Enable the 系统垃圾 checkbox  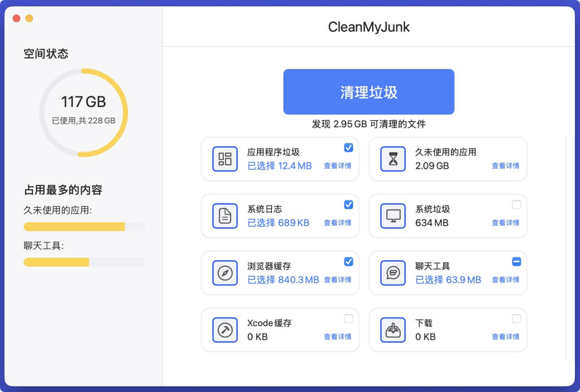tap(516, 204)
